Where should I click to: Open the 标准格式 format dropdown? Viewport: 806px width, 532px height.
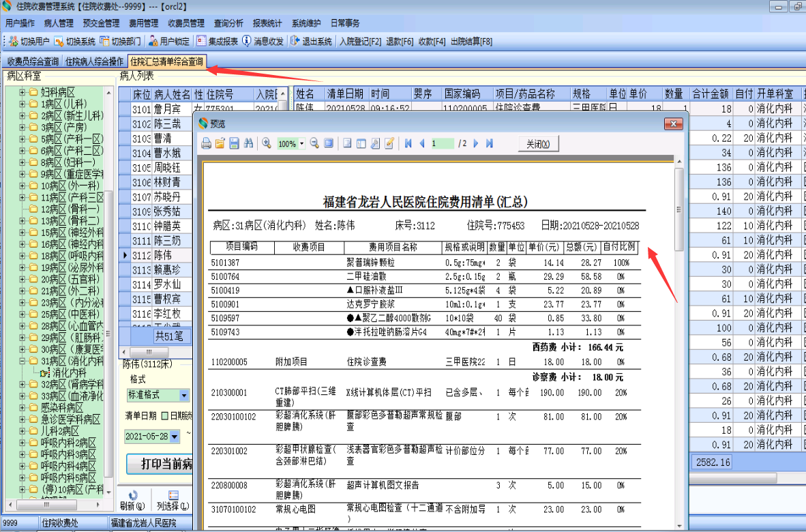click(184, 396)
